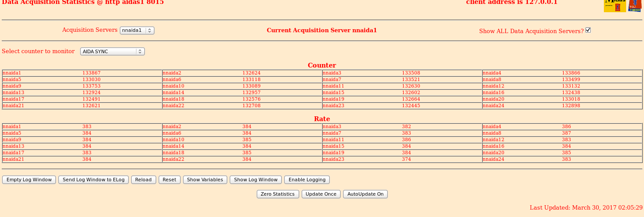644x217 pixels.
Task: Select counter value 133753 for nnaida9
Action: [92, 86]
